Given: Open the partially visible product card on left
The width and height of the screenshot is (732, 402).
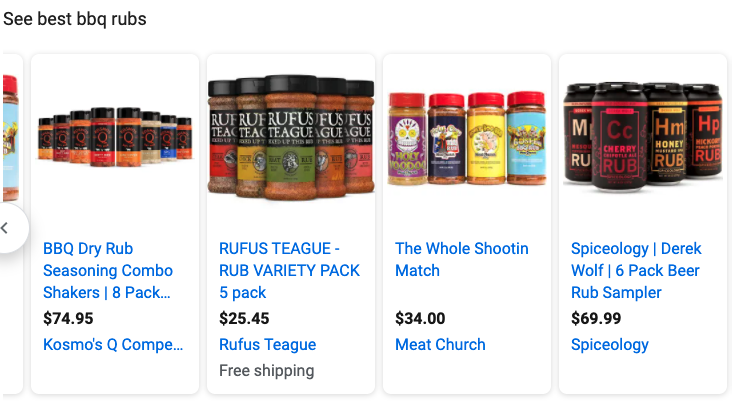Looking at the screenshot, I should [x=11, y=140].
